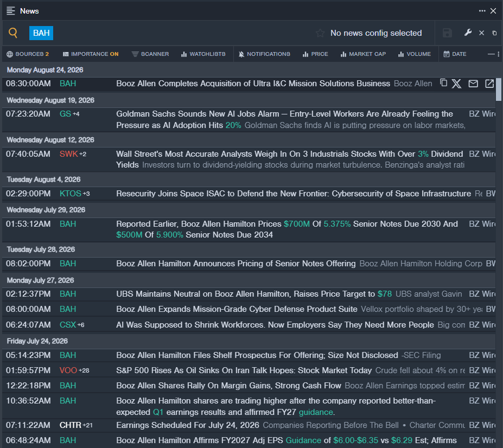Click the KTOS ticker symbol
503x448 pixels.
[70, 194]
